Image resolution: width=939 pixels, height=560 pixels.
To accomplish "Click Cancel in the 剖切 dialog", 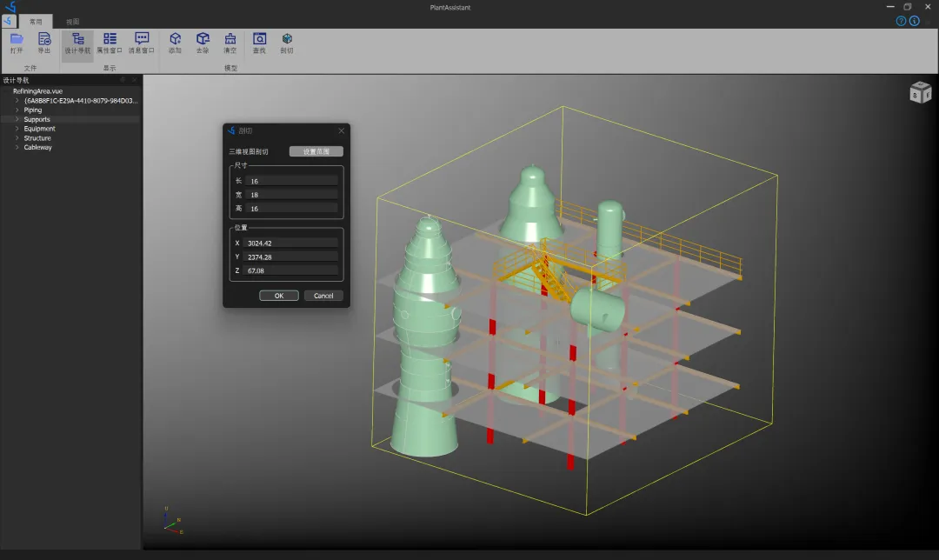I will (x=323, y=296).
